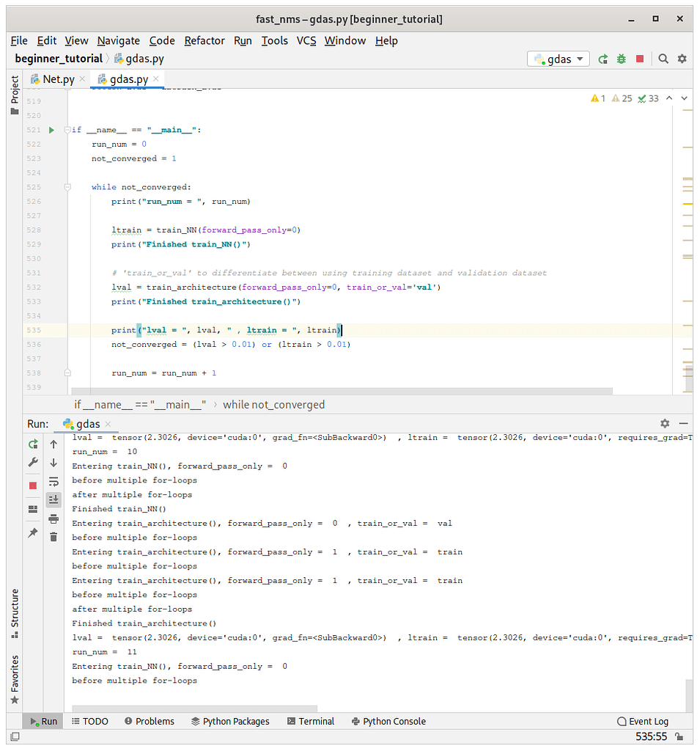Start debugging with the bug icon

pos(622,59)
